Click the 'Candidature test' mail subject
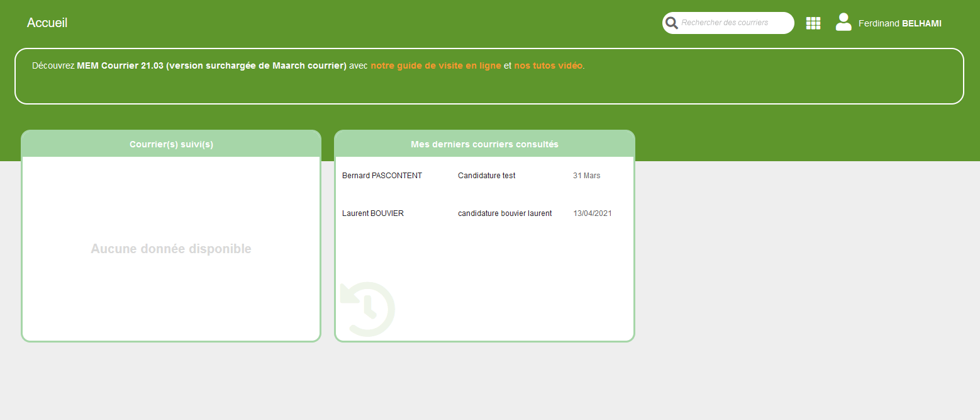Image resolution: width=980 pixels, height=420 pixels. coord(486,176)
